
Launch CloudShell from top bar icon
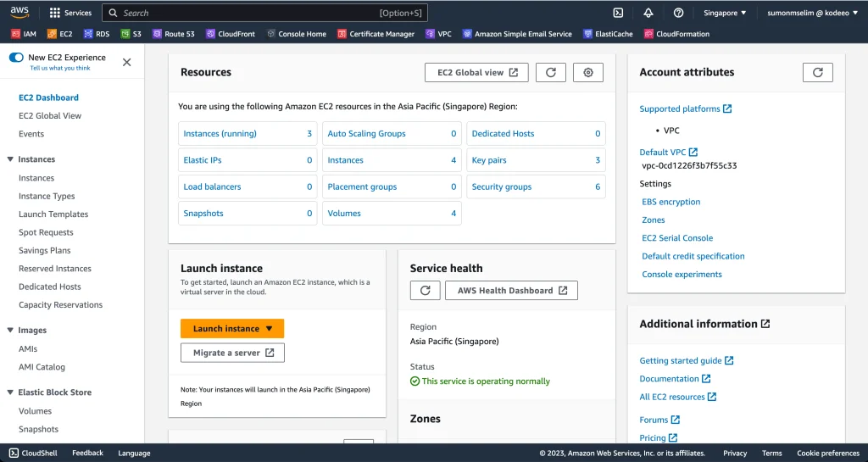point(618,13)
